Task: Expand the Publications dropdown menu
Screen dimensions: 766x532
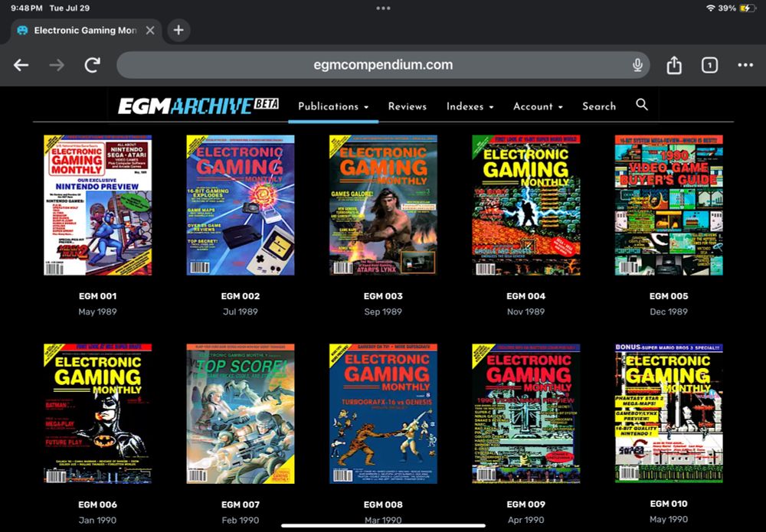Action: coord(333,106)
